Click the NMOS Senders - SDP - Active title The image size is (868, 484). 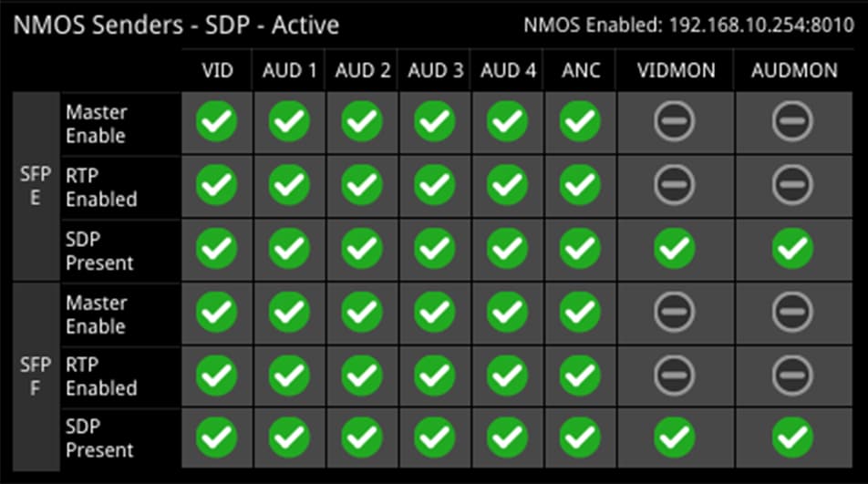click(176, 25)
